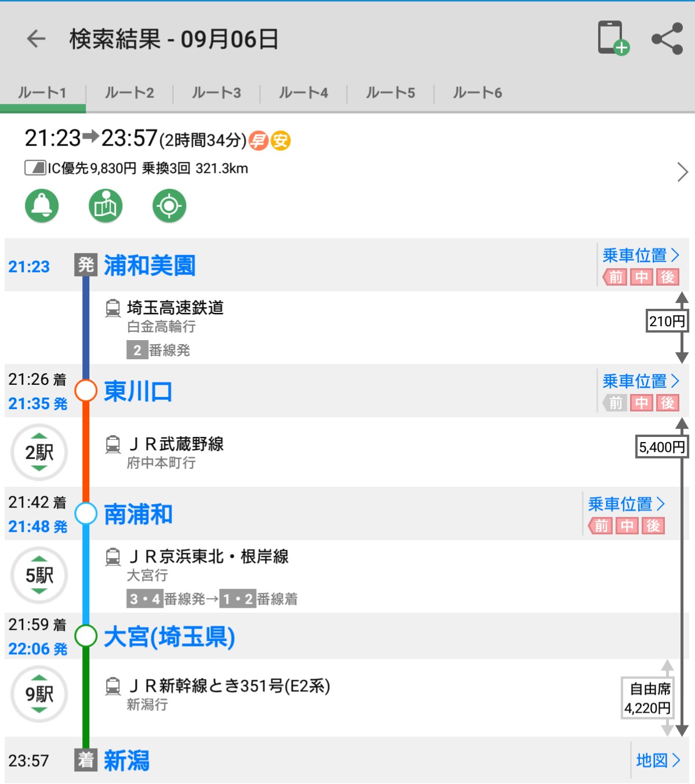Open the 地図 link for 新潟

click(658, 760)
